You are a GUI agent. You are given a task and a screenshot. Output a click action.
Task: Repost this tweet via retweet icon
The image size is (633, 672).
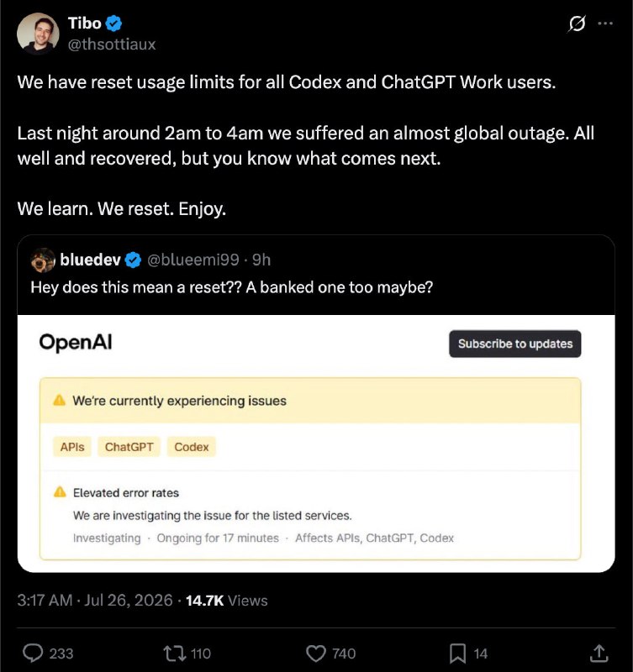pos(175,654)
